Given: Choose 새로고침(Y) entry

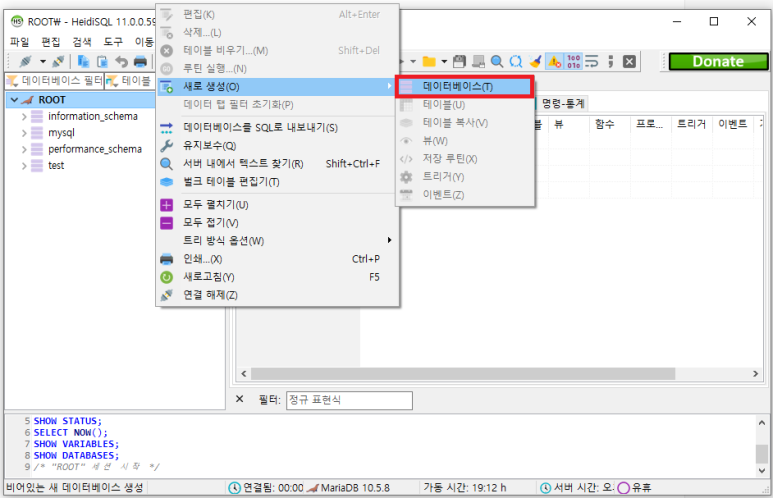Looking at the screenshot, I should (278, 277).
